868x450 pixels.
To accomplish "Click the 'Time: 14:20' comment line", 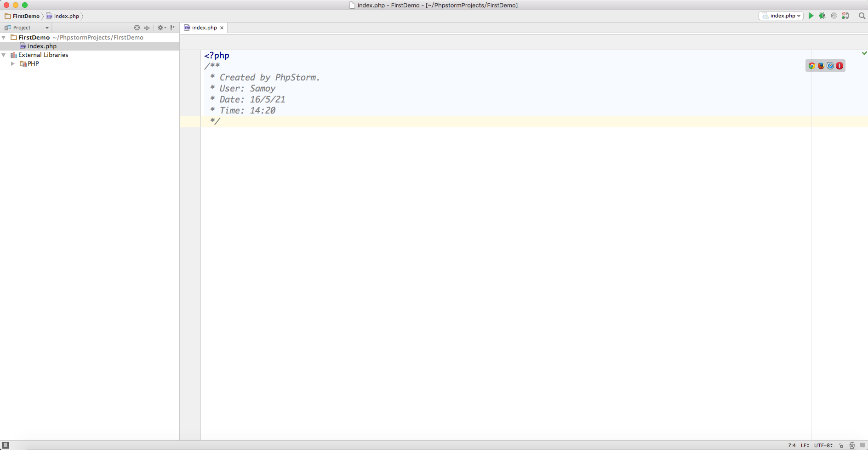I will (242, 110).
